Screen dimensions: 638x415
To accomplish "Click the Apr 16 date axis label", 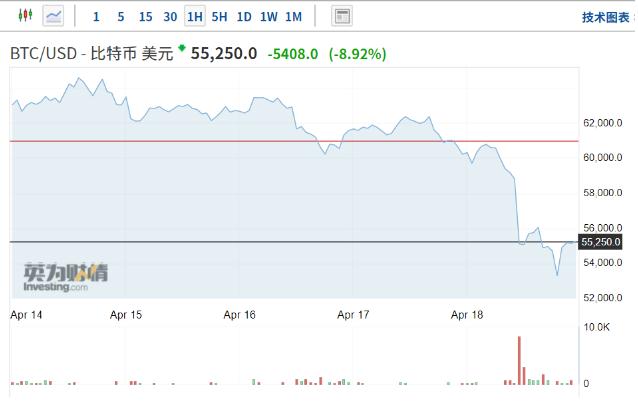I will click(239, 315).
